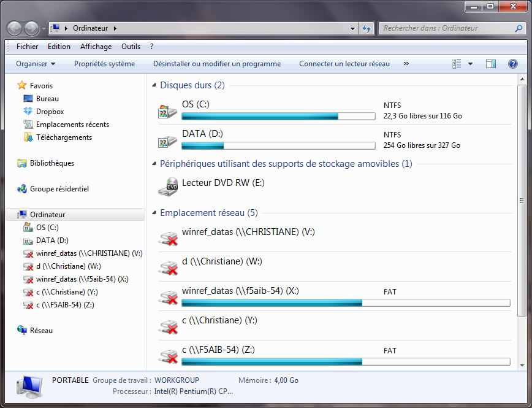Select d (\\Christiane) (W:) in tree
The height and width of the screenshot is (408, 532).
69,266
